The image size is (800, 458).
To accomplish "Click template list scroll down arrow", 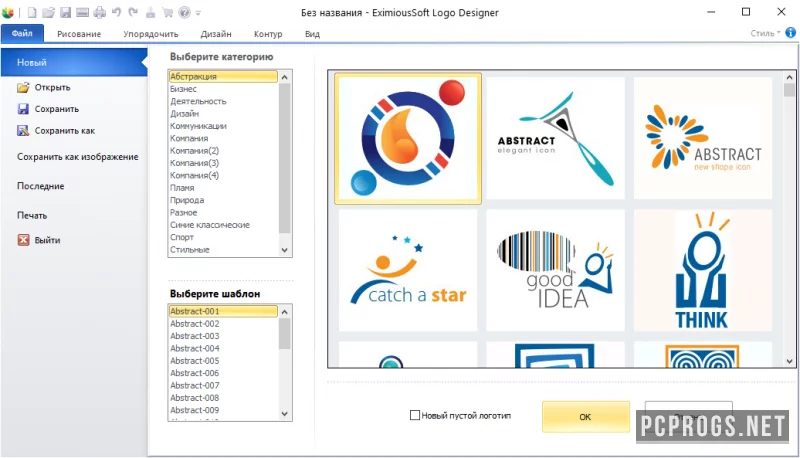I will coord(285,414).
